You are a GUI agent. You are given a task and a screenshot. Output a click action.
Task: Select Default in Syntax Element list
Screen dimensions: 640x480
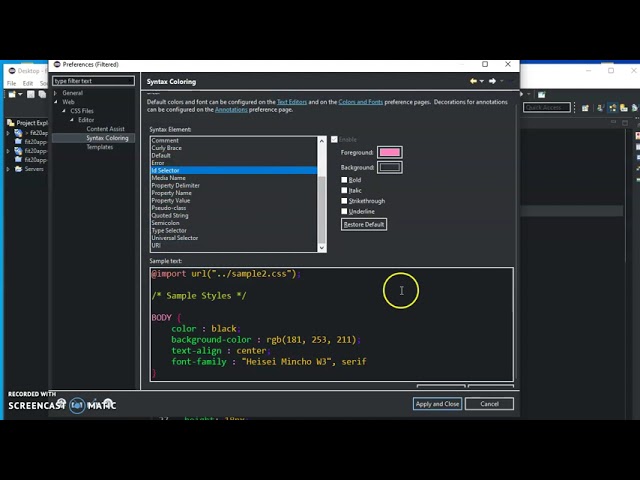[x=234, y=156]
